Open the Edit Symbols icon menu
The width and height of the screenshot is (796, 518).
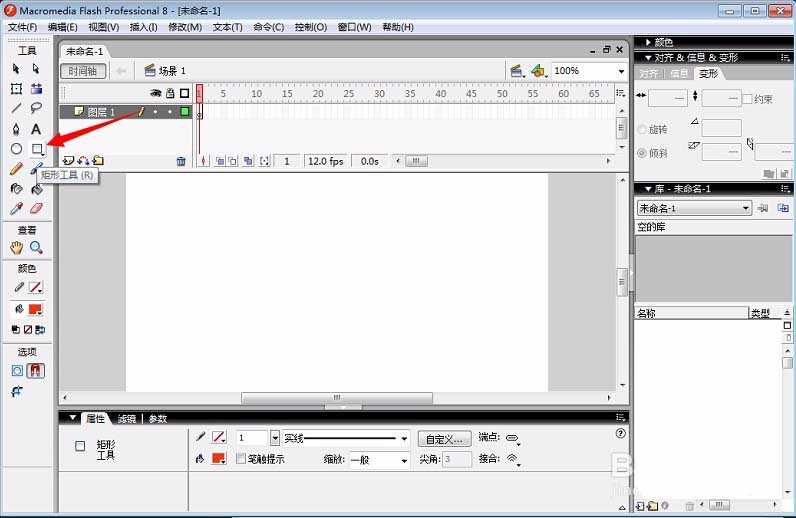[x=539, y=71]
